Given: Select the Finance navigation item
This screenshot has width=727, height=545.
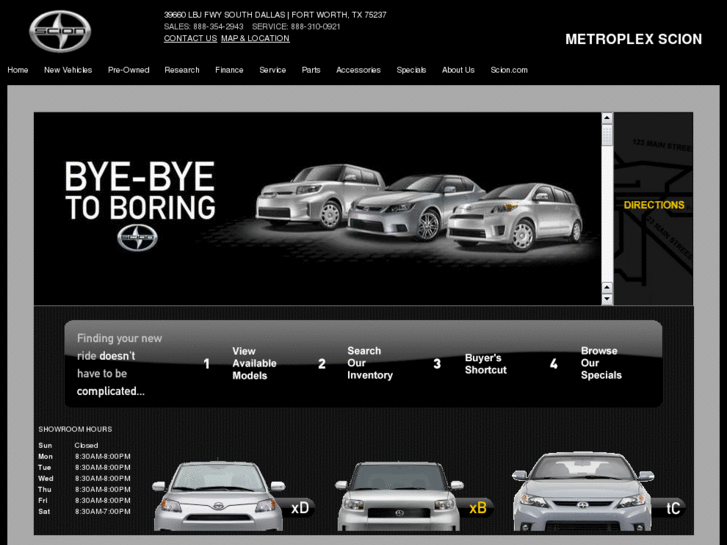Looking at the screenshot, I should click(229, 70).
